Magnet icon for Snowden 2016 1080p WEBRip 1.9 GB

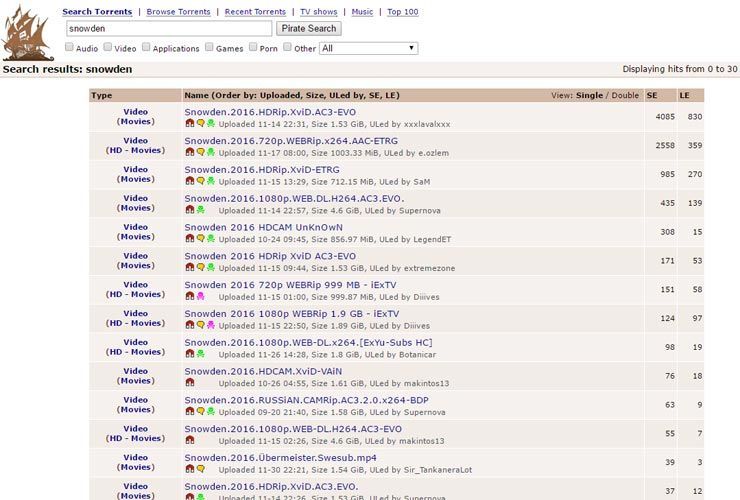coord(190,325)
